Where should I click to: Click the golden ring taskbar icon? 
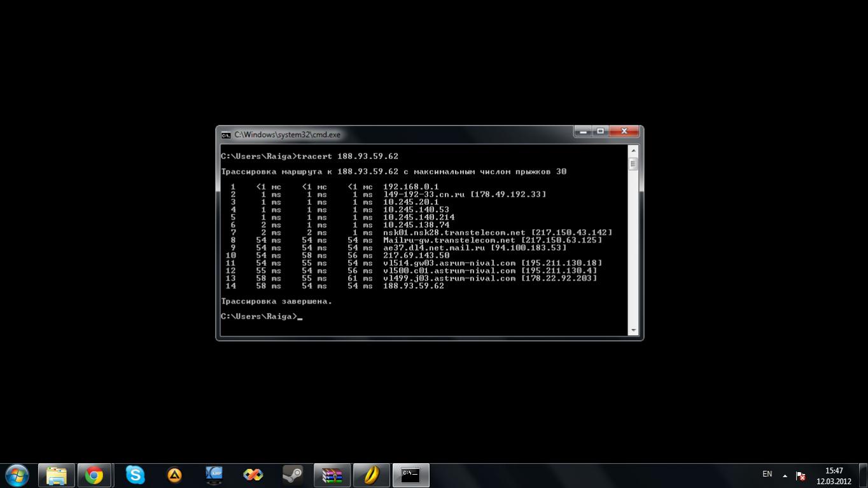coord(371,475)
